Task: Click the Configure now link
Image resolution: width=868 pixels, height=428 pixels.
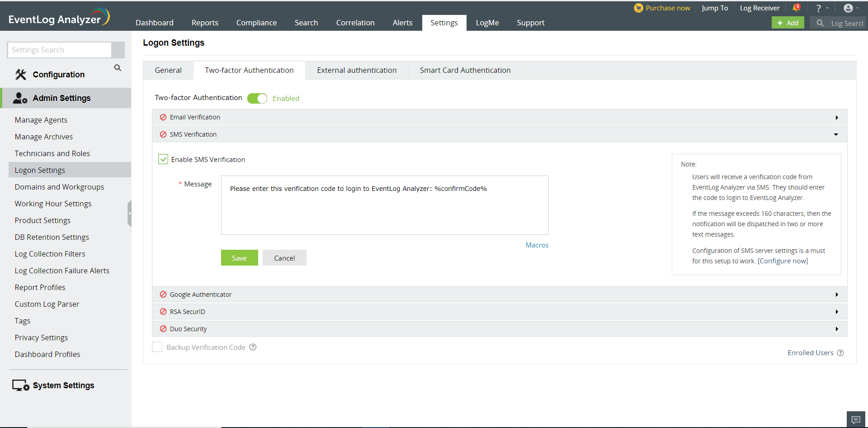Action: pyautogui.click(x=783, y=261)
